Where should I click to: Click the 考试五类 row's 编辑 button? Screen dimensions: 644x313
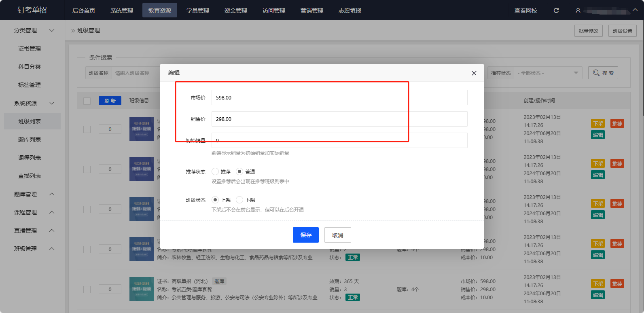pyautogui.click(x=598, y=295)
